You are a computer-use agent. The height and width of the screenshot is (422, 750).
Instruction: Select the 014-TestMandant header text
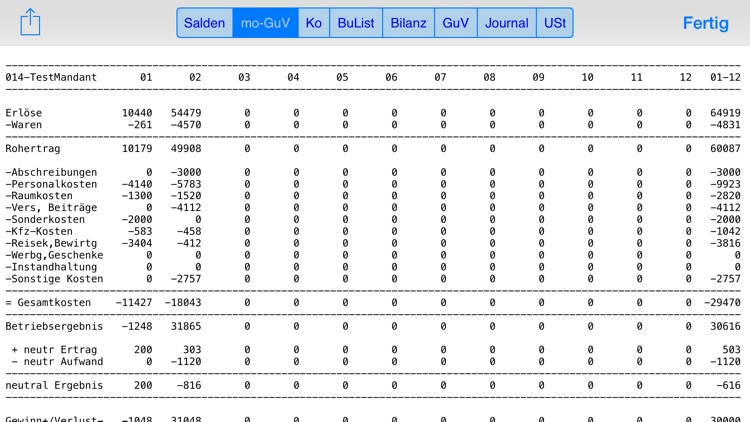pos(51,78)
